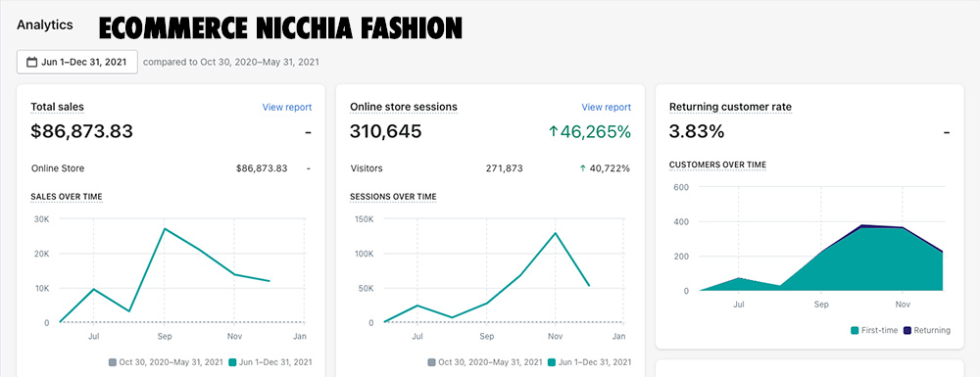Click the teal legend swatch under sessions chart
980x377 pixels.
click(x=552, y=362)
